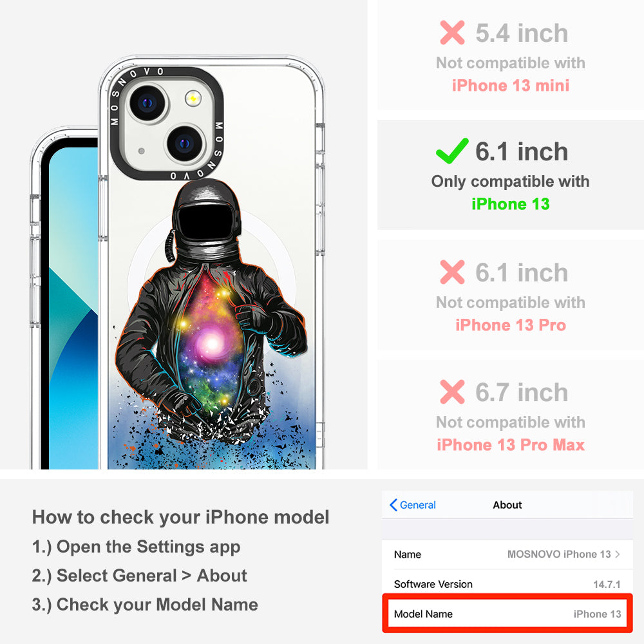Select the Model Name row highlighted in red
The height and width of the screenshot is (644, 644).
tap(507, 614)
